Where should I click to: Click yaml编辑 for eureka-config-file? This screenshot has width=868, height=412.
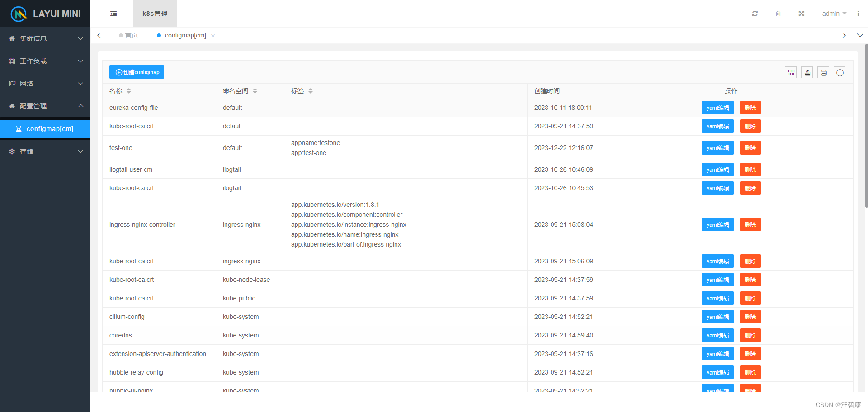[717, 108]
